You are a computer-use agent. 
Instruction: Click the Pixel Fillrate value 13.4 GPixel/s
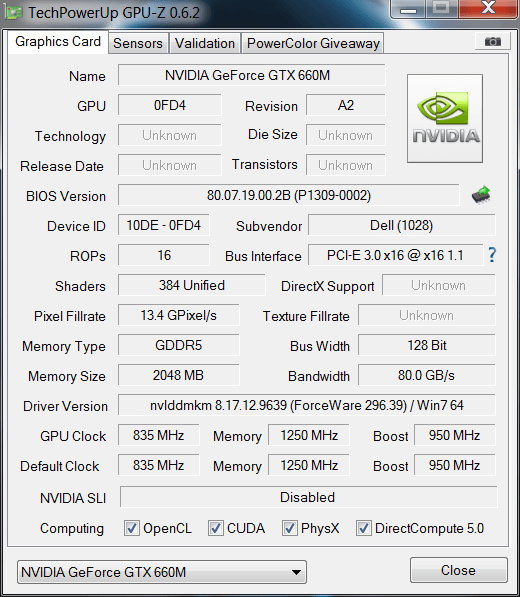(179, 315)
